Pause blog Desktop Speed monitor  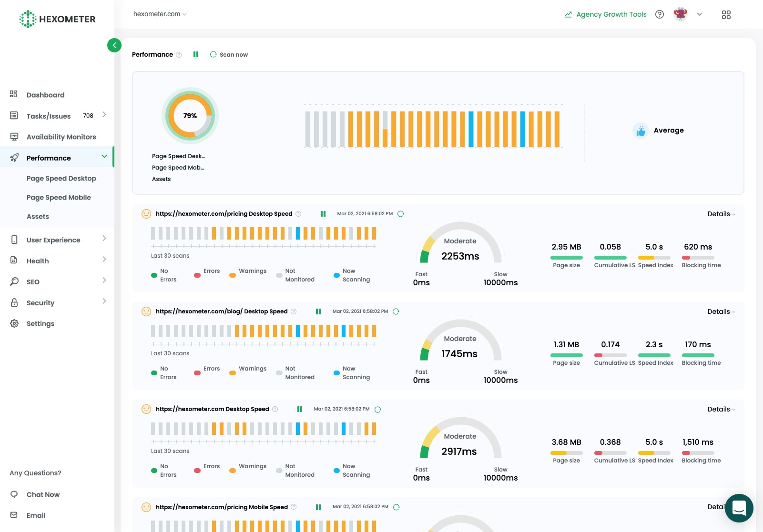[318, 311]
